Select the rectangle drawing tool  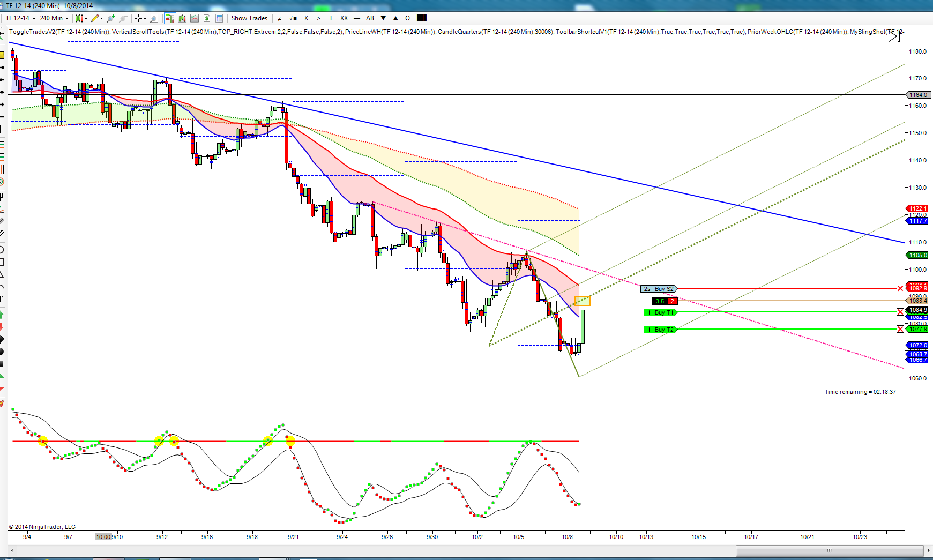2,262
